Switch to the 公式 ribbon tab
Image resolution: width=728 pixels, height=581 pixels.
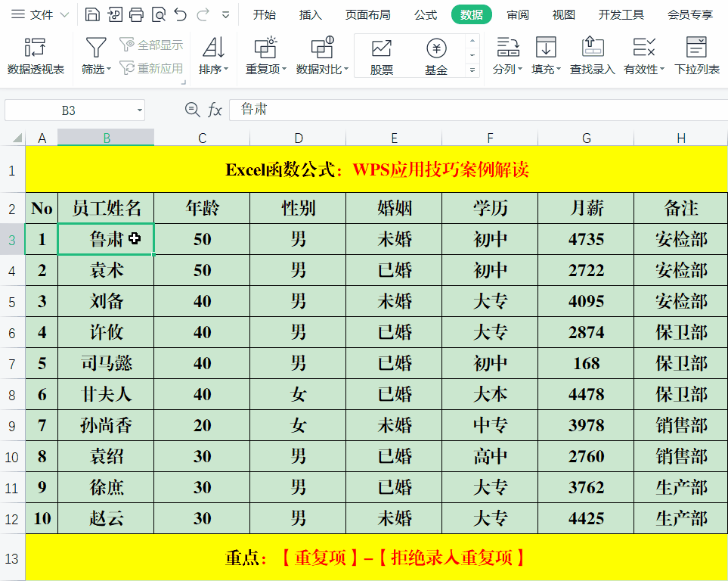tap(426, 14)
